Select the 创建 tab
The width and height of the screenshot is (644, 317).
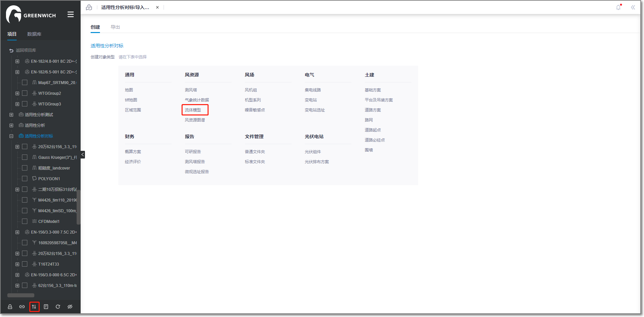pyautogui.click(x=95, y=27)
